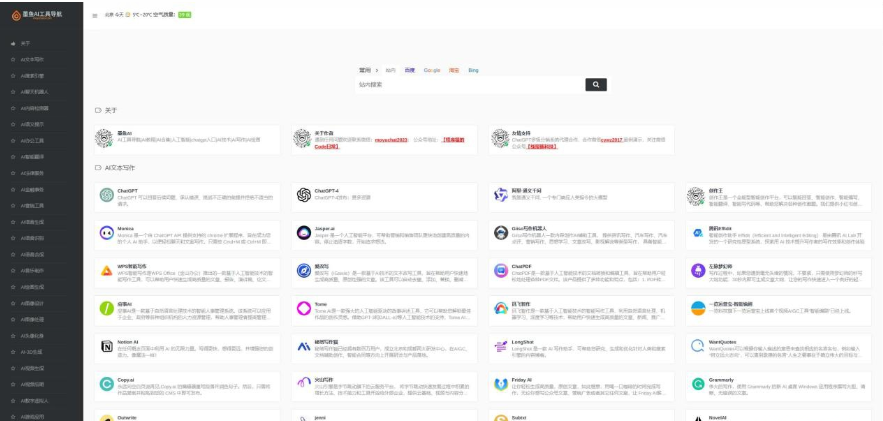Open the Tome card title
The width and height of the screenshot is (883, 421).
pos(320,304)
